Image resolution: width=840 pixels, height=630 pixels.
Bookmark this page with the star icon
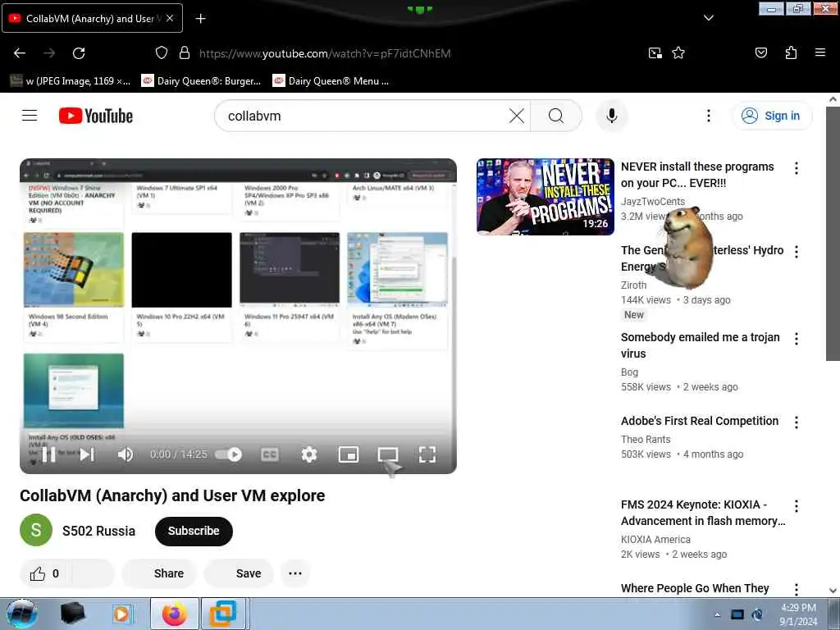[x=678, y=52]
